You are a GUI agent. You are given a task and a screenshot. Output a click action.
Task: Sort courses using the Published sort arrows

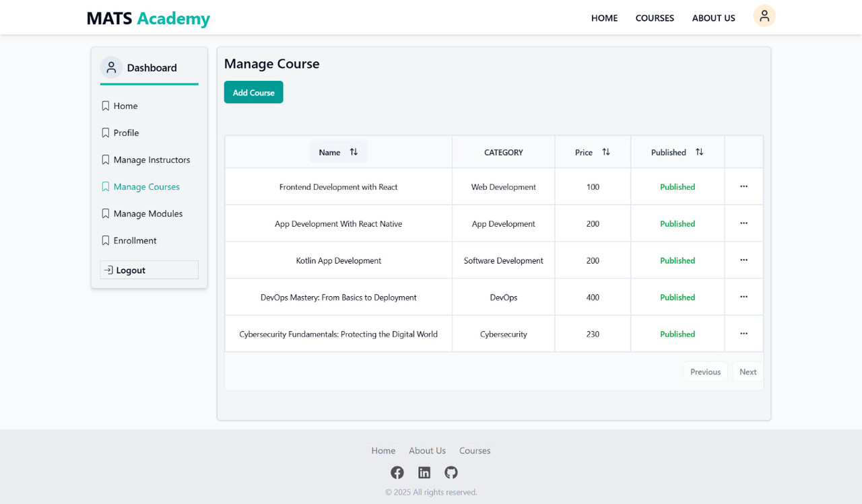(699, 152)
